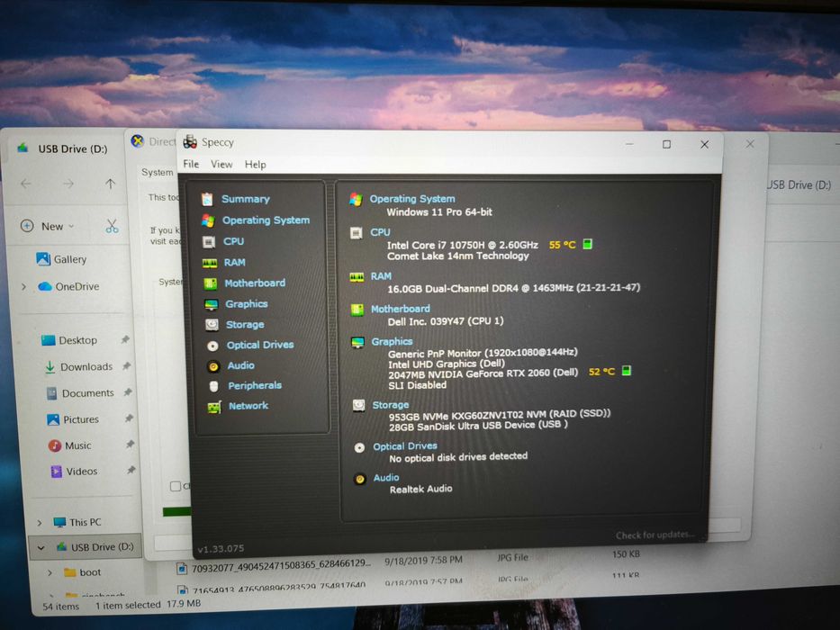
Task: Open Optical Drives heading link in summary
Action: tap(404, 446)
